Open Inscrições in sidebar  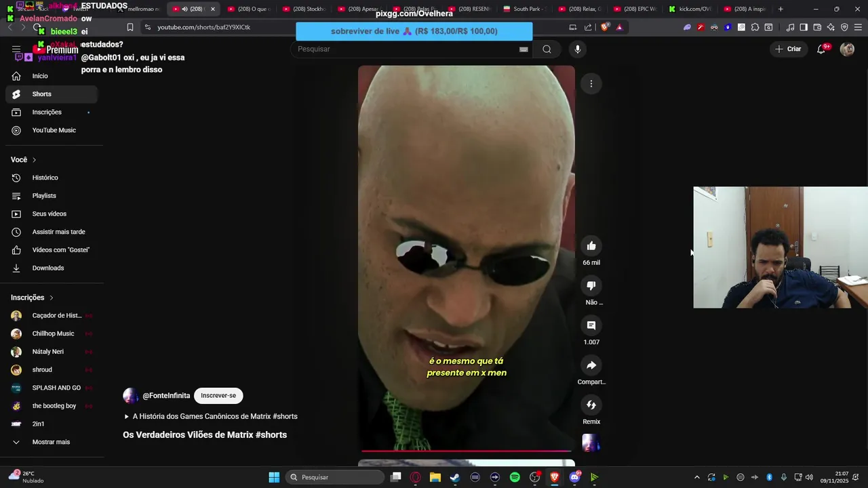tap(52, 112)
